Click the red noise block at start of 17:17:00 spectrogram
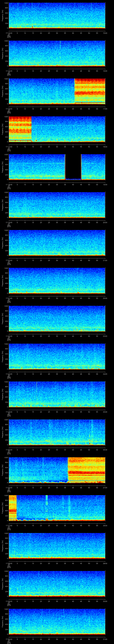The width and height of the screenshot is (114, 644). coord(20,129)
